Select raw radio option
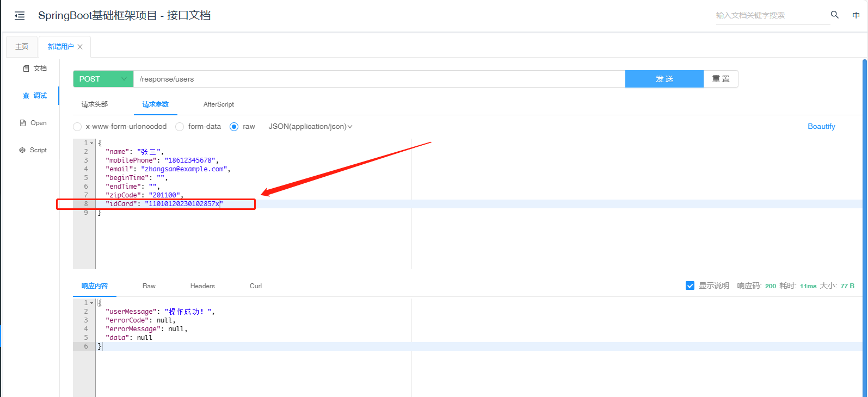 pos(234,127)
